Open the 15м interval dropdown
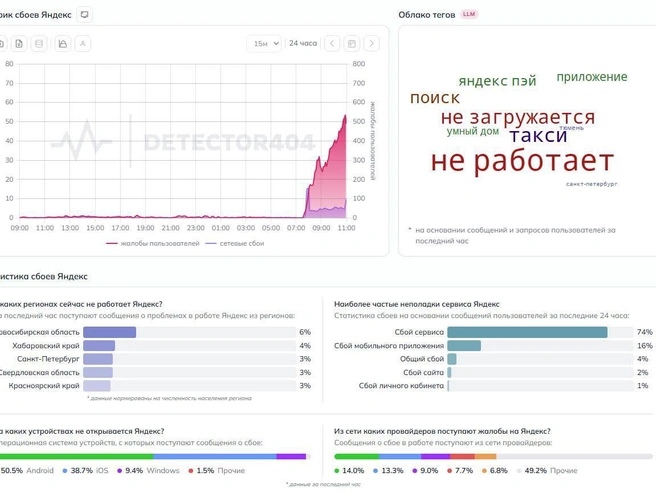656x493 pixels. click(264, 44)
